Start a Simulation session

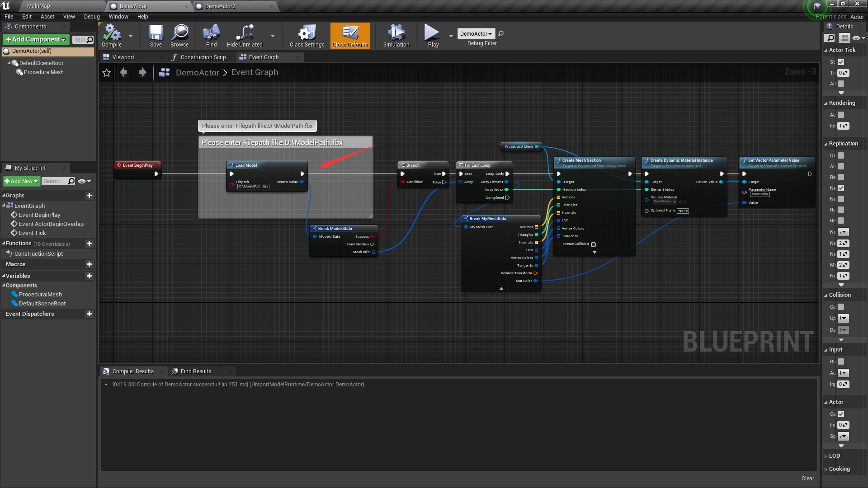point(395,36)
